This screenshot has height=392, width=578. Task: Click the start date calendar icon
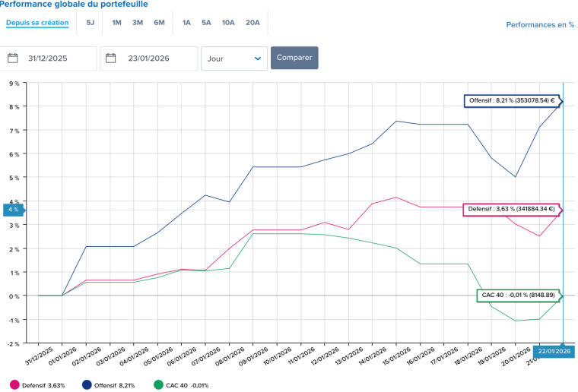13,58
